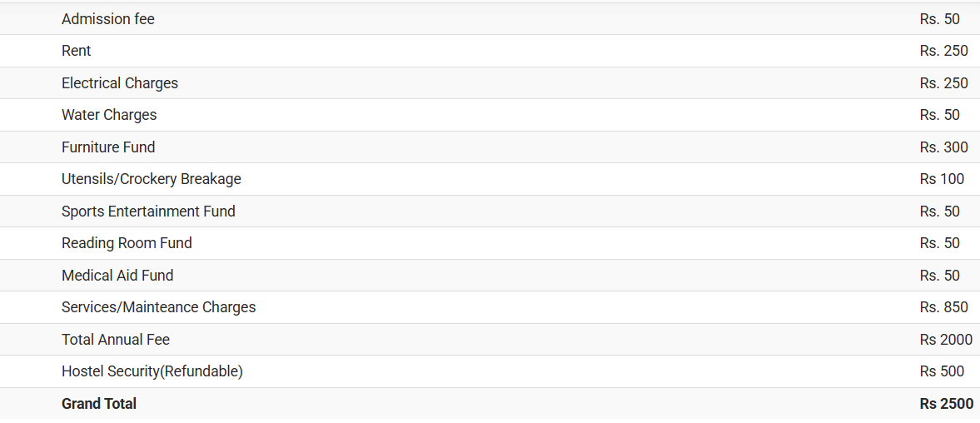Click the Rs. 850 services amount

(x=944, y=307)
